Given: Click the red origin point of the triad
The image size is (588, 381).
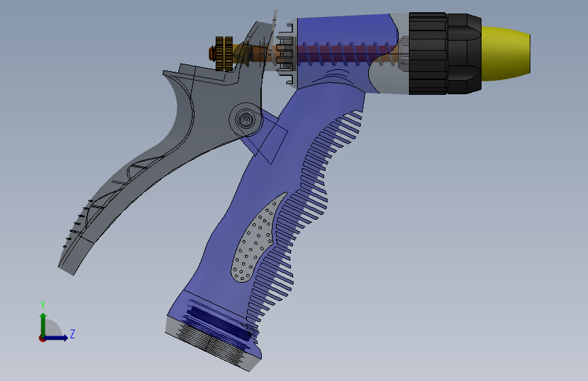Looking at the screenshot, I should 42,338.
